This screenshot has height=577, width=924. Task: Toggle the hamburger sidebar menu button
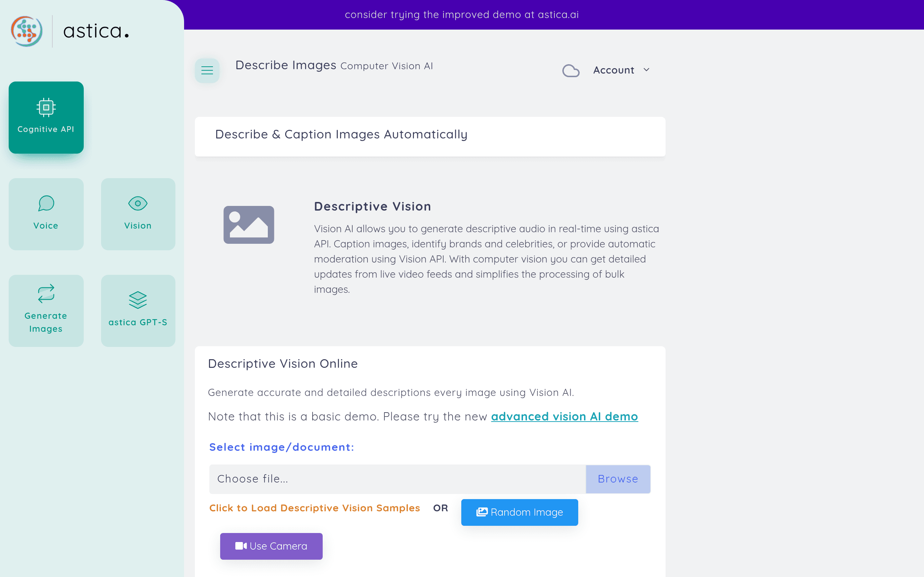207,70
